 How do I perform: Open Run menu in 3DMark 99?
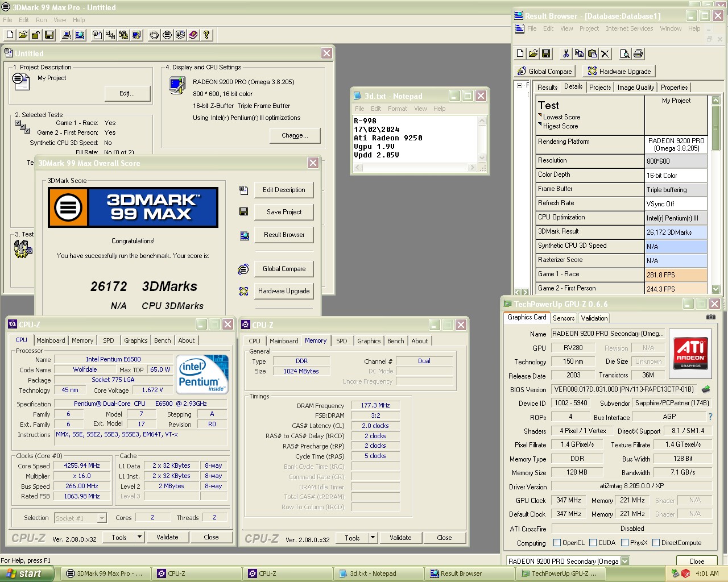42,20
